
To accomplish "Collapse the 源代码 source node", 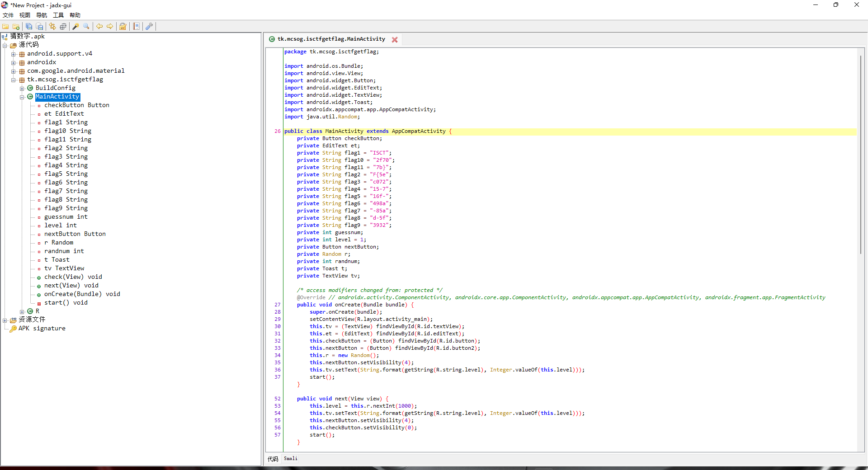I will coord(5,46).
